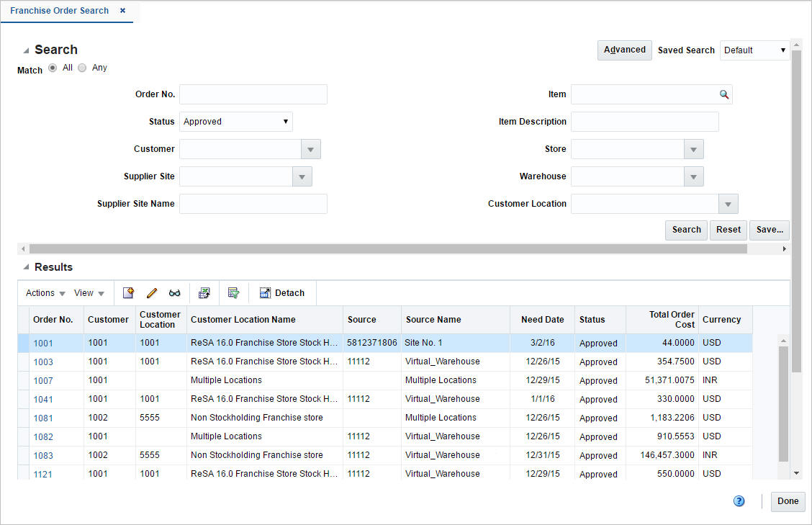Viewport: 812px width, 525px height.
Task: Open the Status dropdown showing Approved
Action: [x=236, y=122]
